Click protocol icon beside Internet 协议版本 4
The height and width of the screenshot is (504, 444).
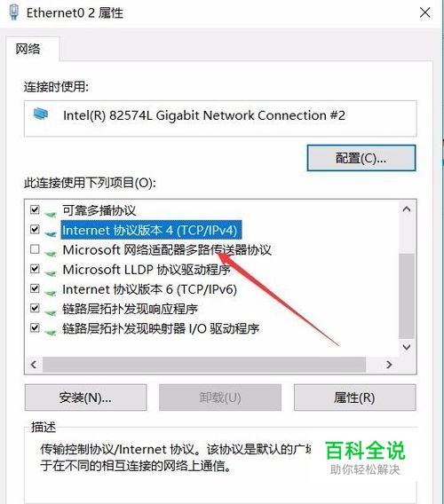click(x=50, y=232)
